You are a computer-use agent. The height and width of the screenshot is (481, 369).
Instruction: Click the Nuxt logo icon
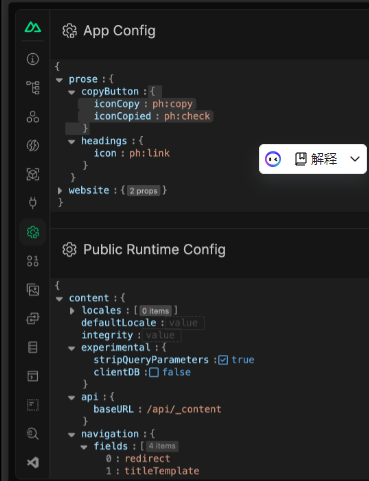33,27
